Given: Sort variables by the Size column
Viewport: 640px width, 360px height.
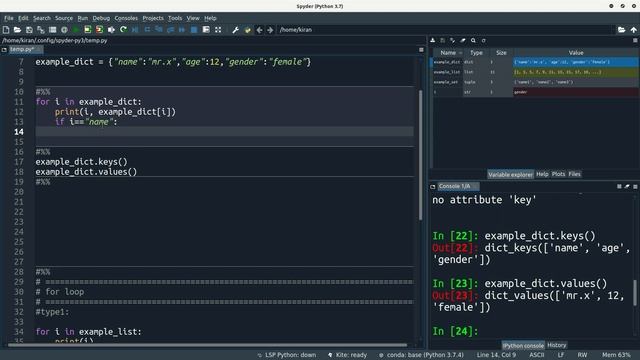Looking at the screenshot, I should 501,53.
